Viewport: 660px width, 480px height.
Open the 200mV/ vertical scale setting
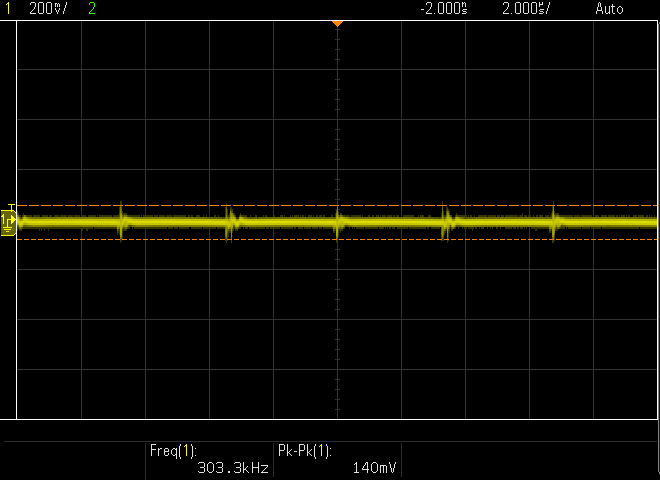tap(48, 8)
